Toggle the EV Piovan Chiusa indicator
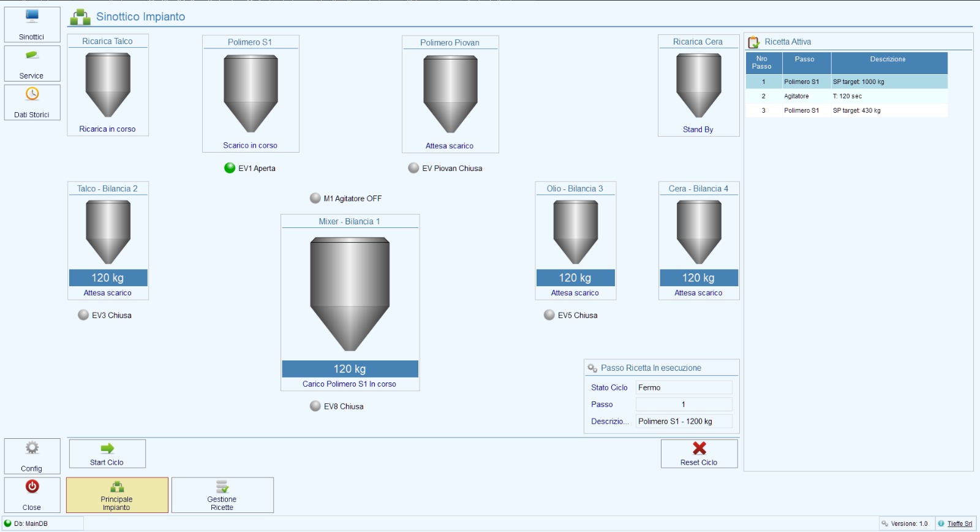 pos(413,168)
